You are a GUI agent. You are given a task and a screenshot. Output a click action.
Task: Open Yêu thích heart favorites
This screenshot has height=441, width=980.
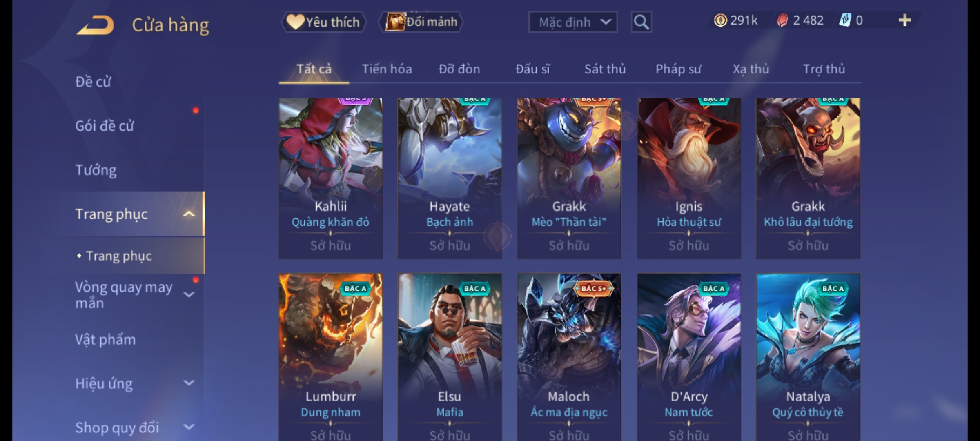tap(323, 22)
